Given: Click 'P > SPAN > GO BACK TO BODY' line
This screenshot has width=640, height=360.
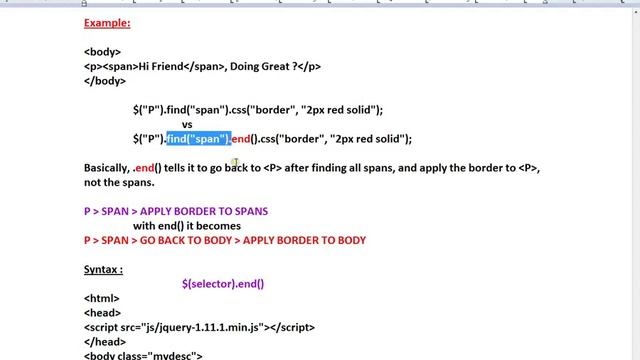Looking at the screenshot, I should click(x=225, y=240).
